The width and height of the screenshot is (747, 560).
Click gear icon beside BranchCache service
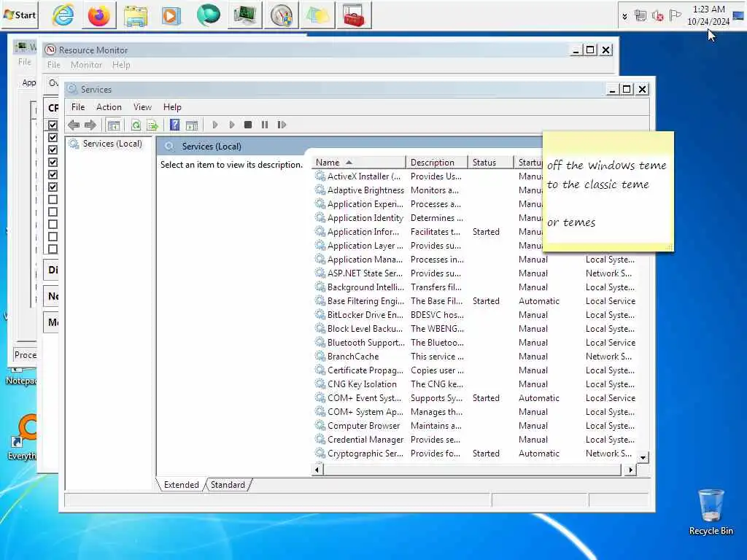320,356
